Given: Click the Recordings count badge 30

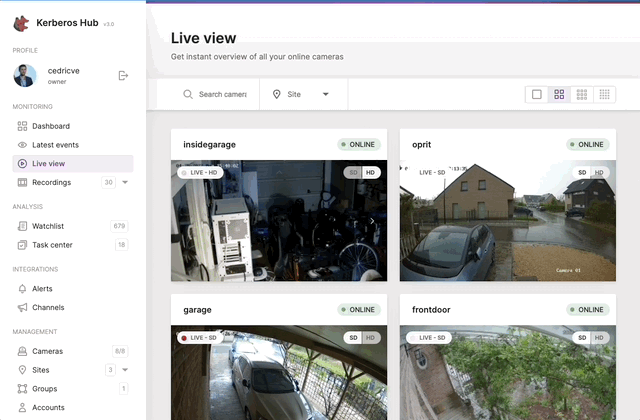Looking at the screenshot, I should [x=108, y=182].
